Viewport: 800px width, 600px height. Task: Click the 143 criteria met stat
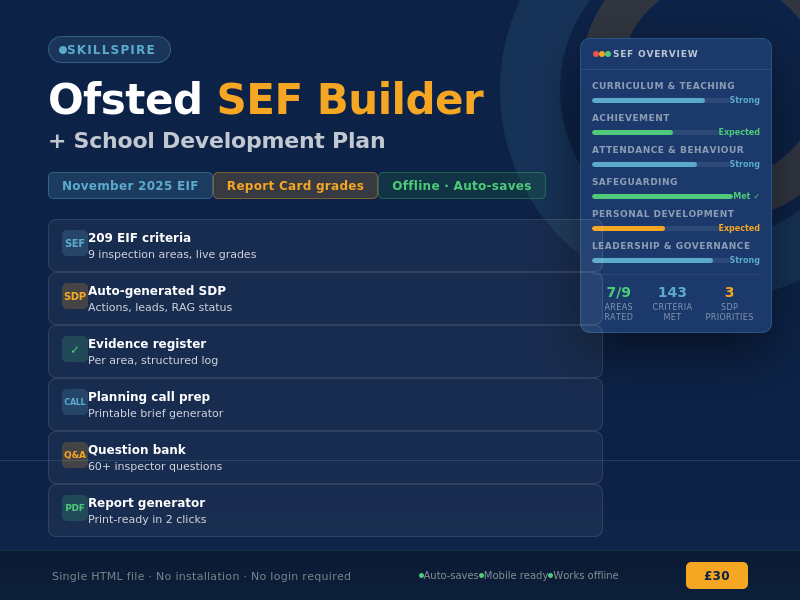click(x=672, y=301)
